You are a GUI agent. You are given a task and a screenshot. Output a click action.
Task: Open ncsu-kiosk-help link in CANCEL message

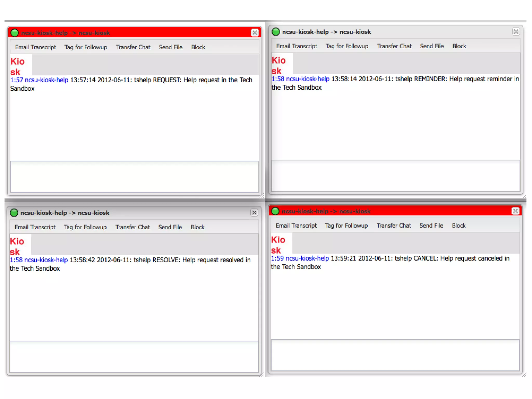[307, 258]
